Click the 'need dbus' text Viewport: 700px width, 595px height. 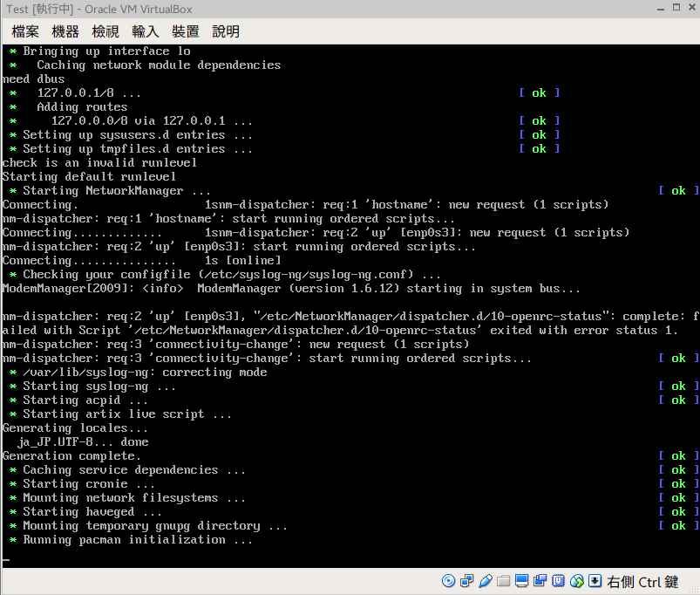tap(33, 79)
